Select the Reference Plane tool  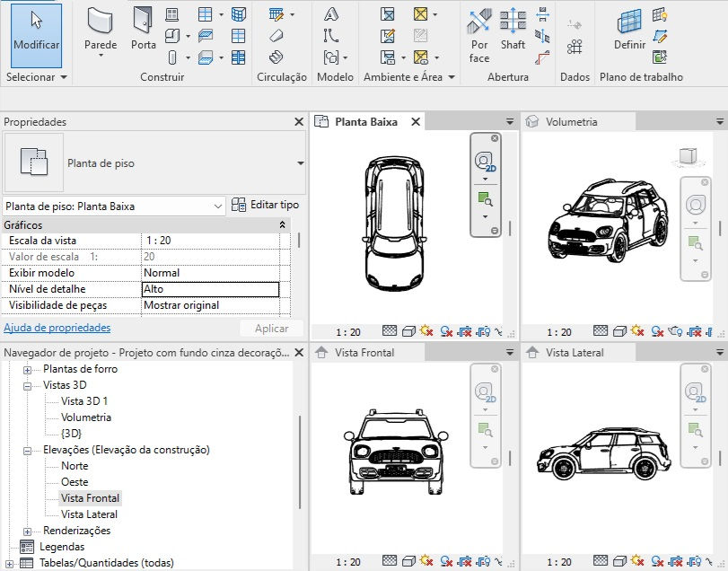(660, 36)
